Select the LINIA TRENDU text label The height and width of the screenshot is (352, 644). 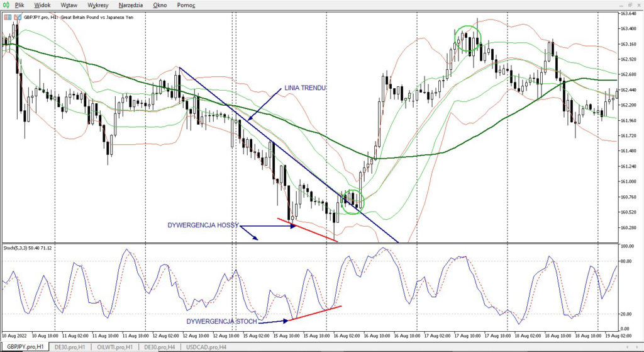coord(305,88)
